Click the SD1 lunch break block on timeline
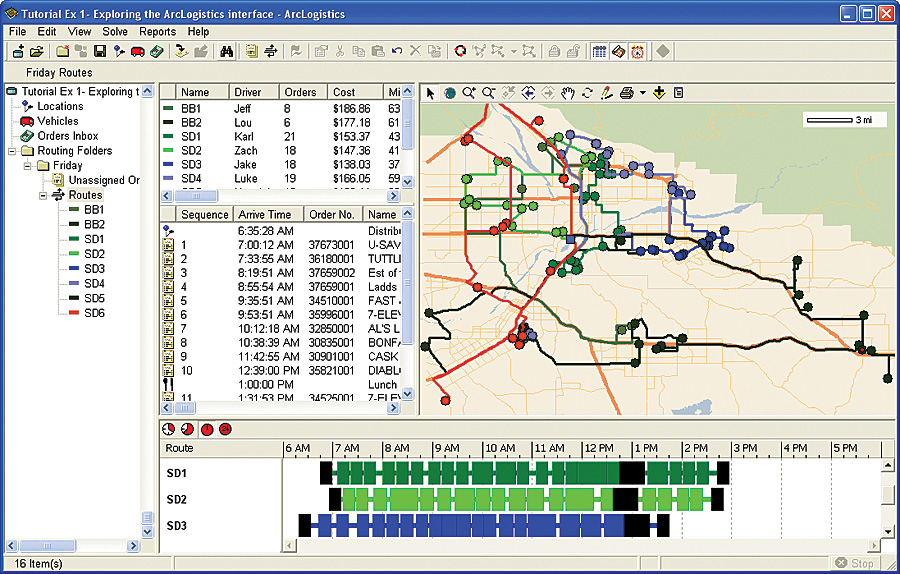This screenshot has width=900, height=574. tap(632, 474)
